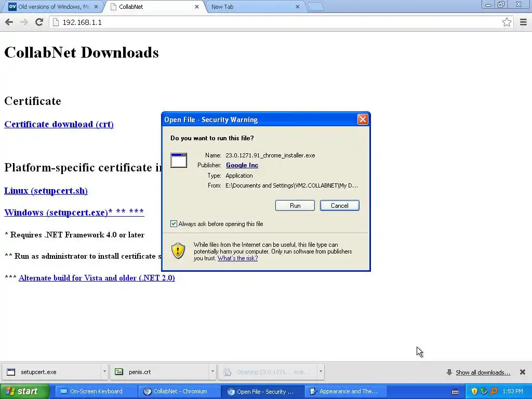Click the Do you want to run this file text
The height and width of the screenshot is (399, 532).
tap(212, 138)
